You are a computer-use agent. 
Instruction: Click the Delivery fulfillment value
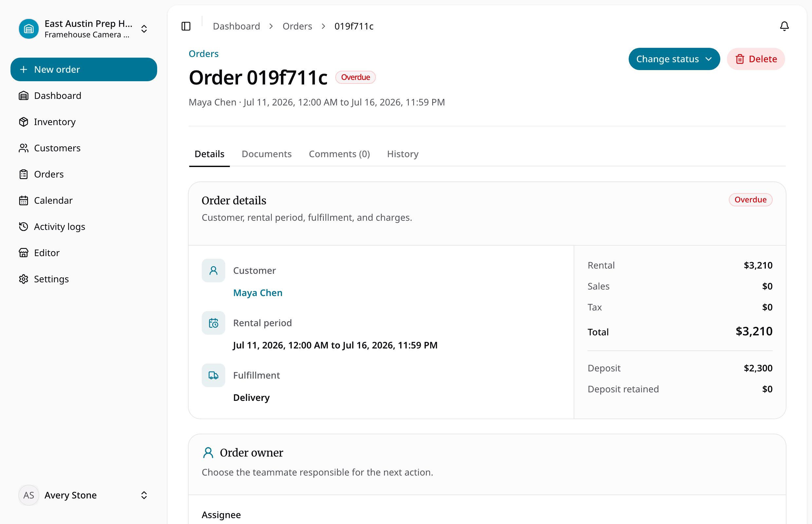pos(251,398)
